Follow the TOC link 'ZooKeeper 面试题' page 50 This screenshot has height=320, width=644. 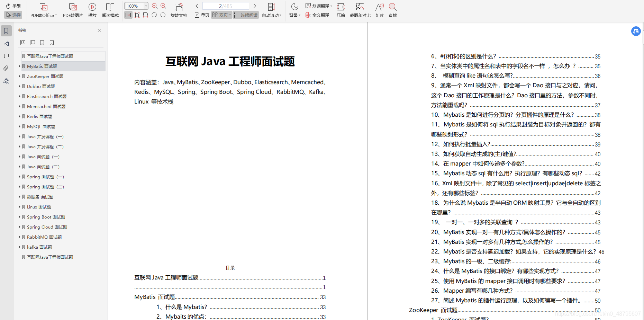pos(505,310)
